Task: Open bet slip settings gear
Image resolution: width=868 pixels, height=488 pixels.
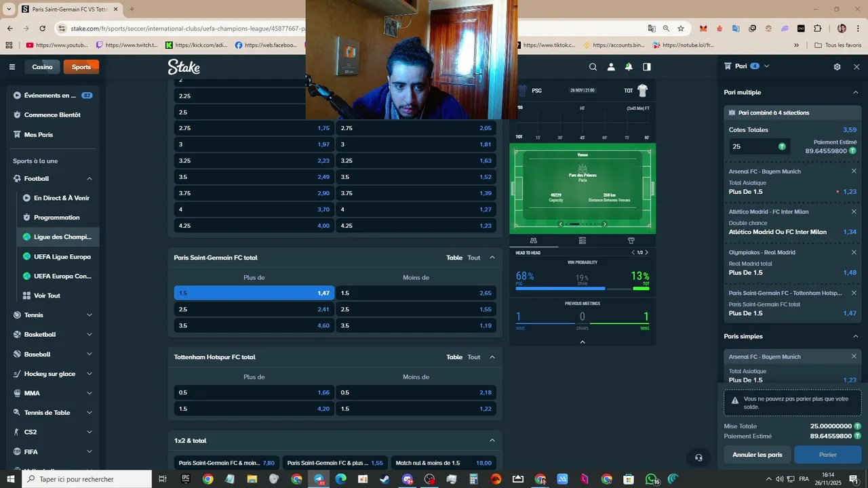Action: (837, 66)
